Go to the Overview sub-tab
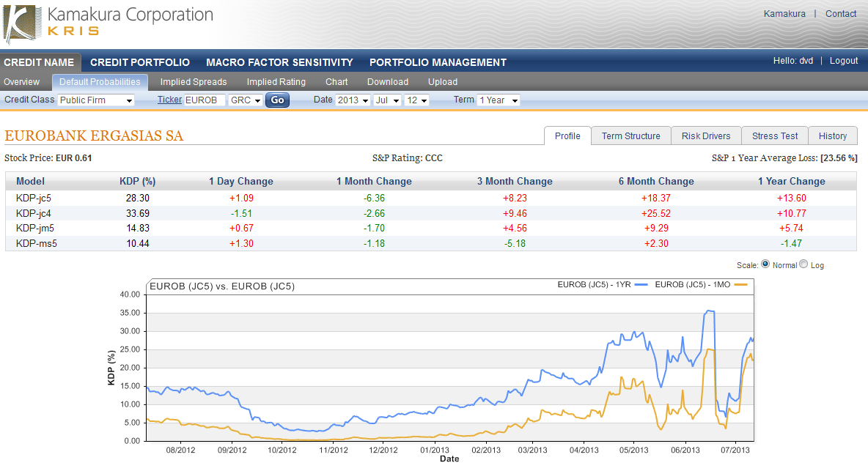Image resolution: width=868 pixels, height=471 pixels. point(21,82)
